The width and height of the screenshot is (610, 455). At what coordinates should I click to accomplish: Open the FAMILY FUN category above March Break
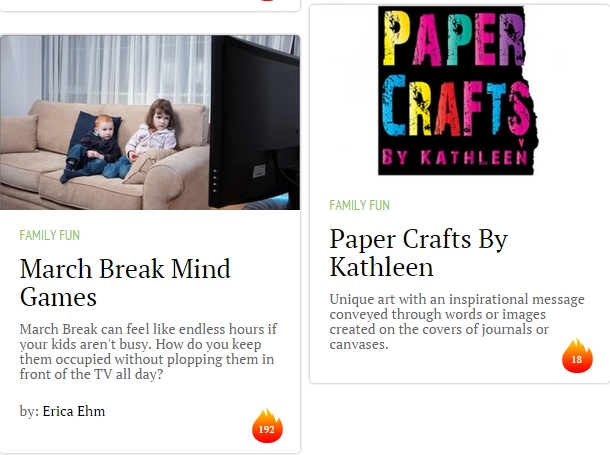pos(50,235)
